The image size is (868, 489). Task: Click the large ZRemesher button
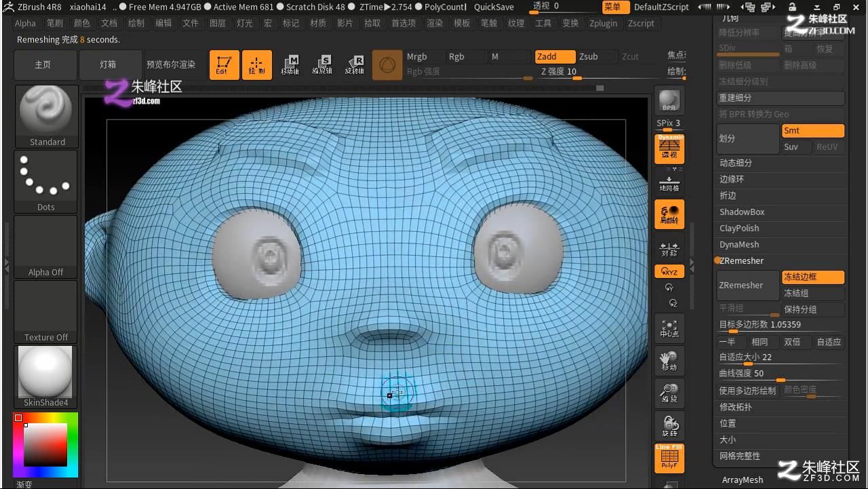point(748,286)
